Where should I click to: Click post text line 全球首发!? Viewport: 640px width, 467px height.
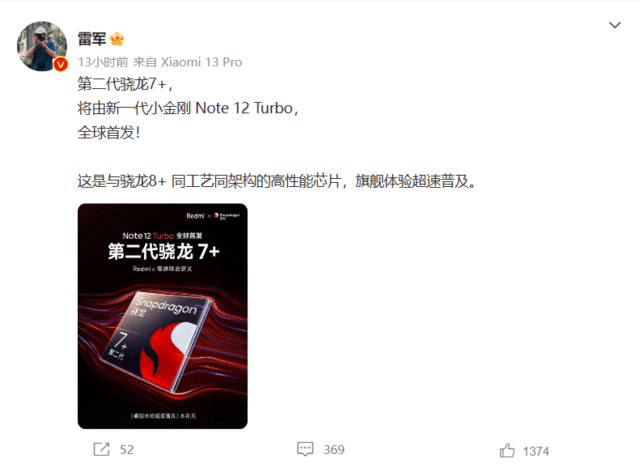pos(109,132)
